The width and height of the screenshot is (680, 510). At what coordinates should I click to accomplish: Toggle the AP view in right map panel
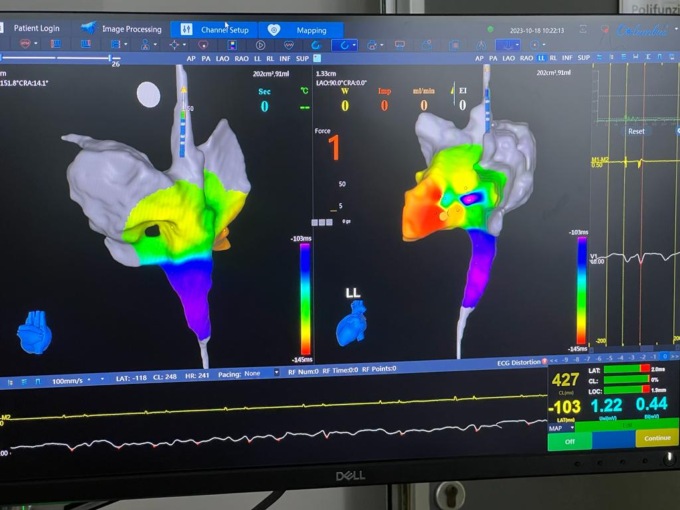pos(479,58)
